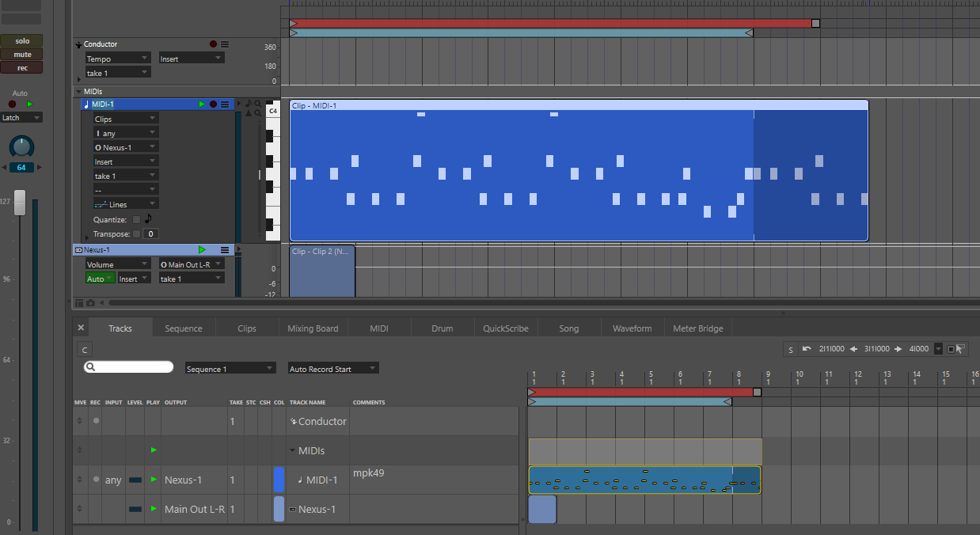
Task: Toggle the MIDI-1 green play-enable arrow
Action: pyautogui.click(x=202, y=104)
